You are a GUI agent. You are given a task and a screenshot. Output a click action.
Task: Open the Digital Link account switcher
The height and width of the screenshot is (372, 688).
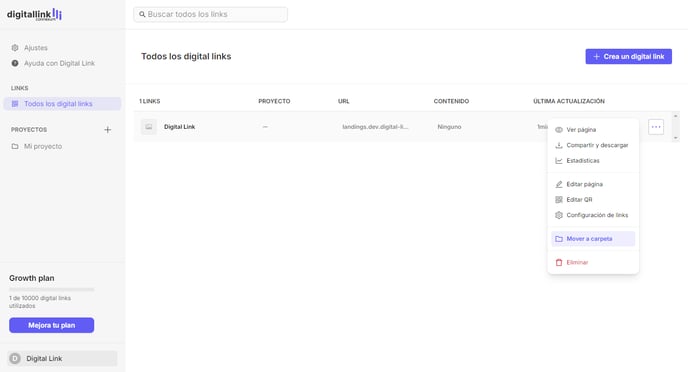[x=62, y=358]
